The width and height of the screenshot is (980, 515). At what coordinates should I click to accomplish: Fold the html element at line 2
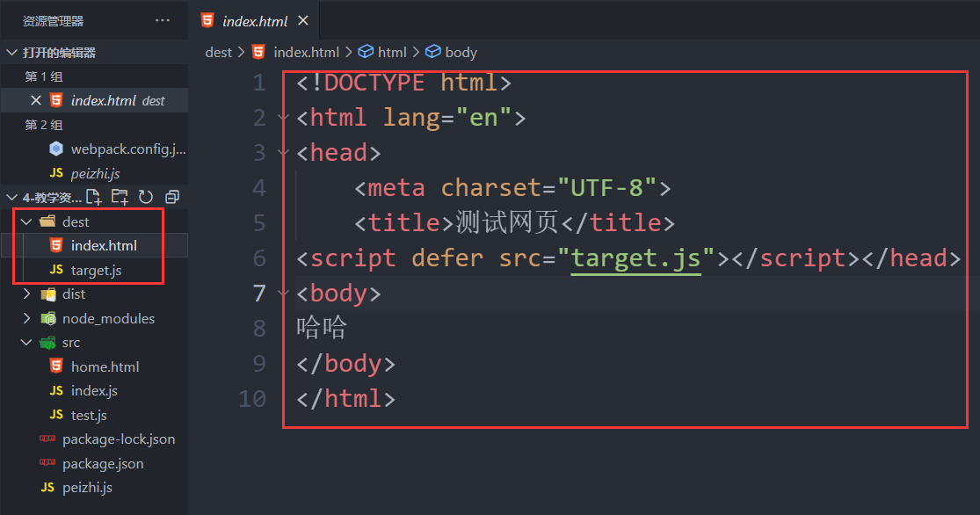pyautogui.click(x=282, y=118)
